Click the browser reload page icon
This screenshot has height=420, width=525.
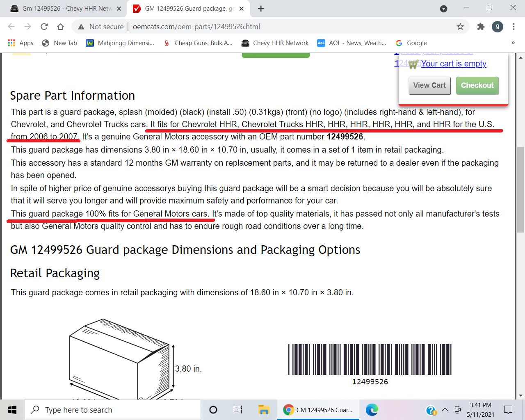pyautogui.click(x=44, y=27)
